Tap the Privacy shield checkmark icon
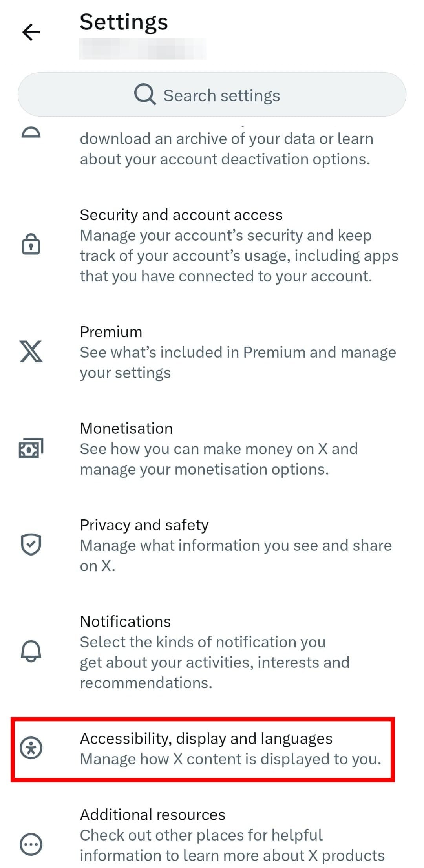Viewport: 424px width, 868px height. pos(31,545)
